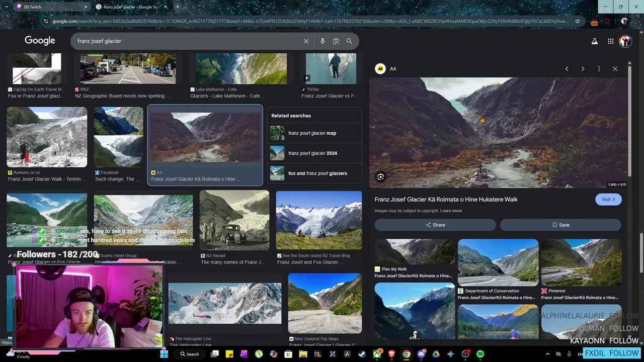Open tab search dropdown in Chrome
Image resolution: width=644 pixels, height=362 pixels.
click(8, 7)
